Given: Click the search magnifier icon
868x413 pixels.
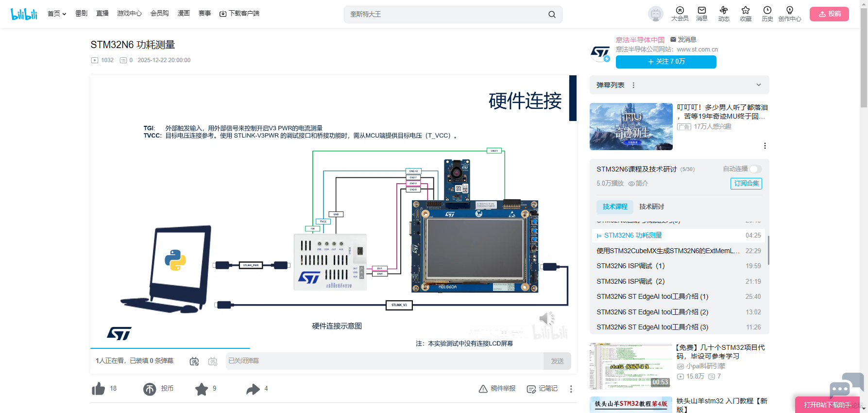Looking at the screenshot, I should pos(552,15).
